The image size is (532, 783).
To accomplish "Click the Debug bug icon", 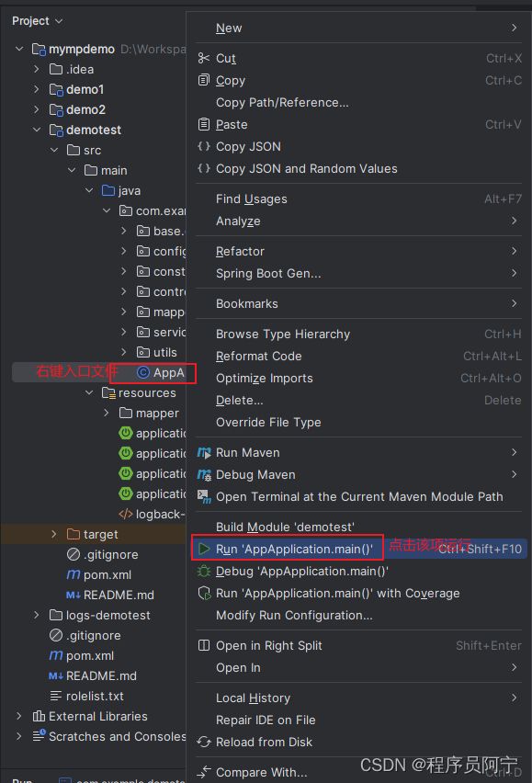I will coord(204,571).
